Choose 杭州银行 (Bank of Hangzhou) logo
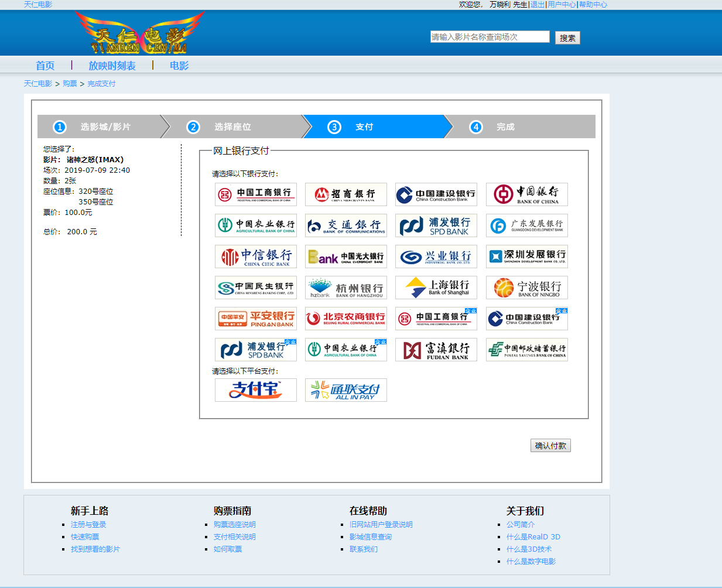The height and width of the screenshot is (588, 722). click(345, 288)
